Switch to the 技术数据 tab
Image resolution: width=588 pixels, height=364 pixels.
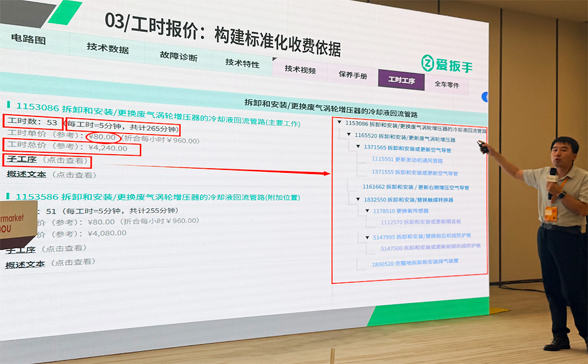pyautogui.click(x=108, y=48)
